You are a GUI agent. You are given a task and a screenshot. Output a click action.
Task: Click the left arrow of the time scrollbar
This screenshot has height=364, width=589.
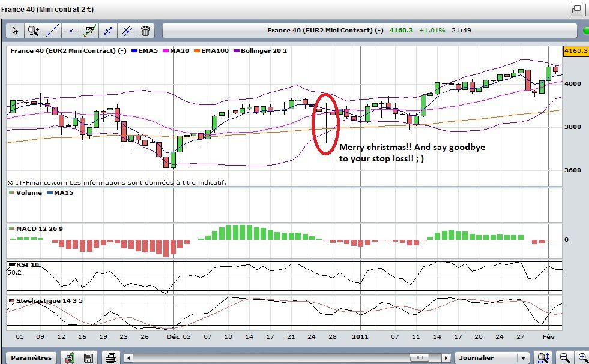click(128, 357)
